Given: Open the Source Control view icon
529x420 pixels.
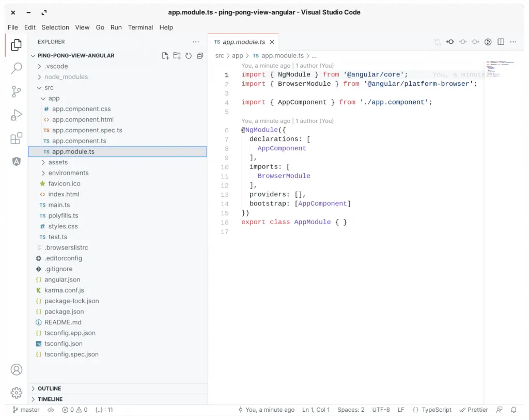Looking at the screenshot, I should (x=16, y=91).
